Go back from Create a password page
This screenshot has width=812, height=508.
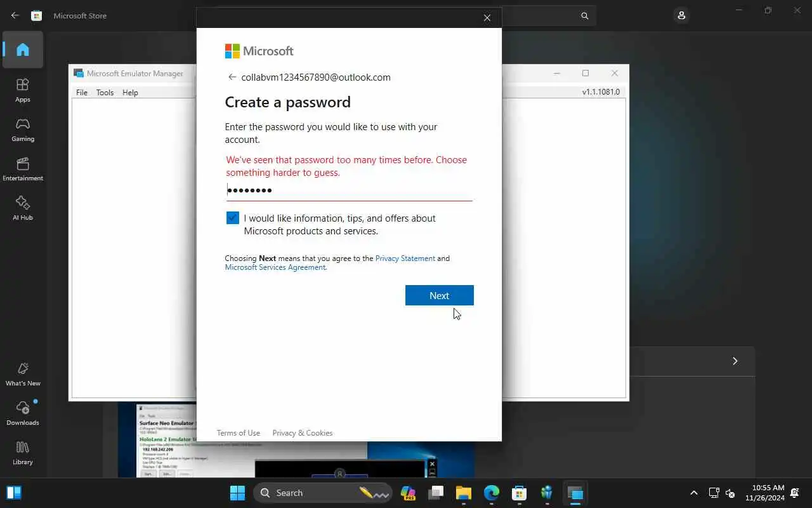[232, 77]
